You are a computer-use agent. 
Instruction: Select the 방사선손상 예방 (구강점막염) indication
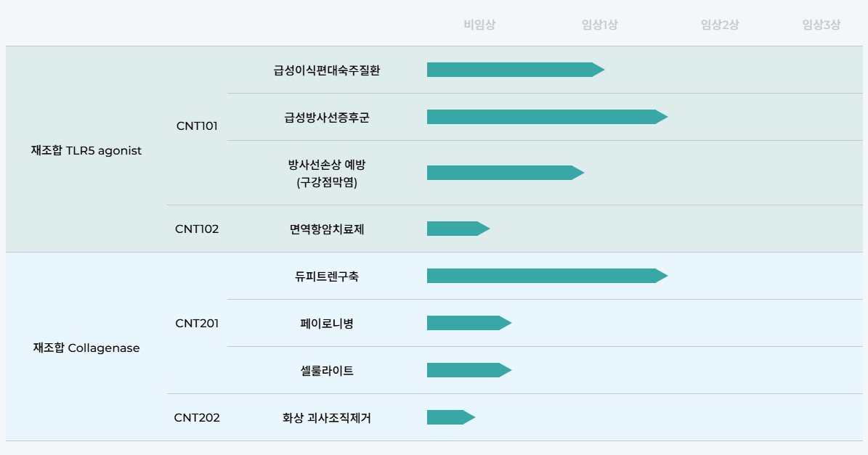click(327, 173)
